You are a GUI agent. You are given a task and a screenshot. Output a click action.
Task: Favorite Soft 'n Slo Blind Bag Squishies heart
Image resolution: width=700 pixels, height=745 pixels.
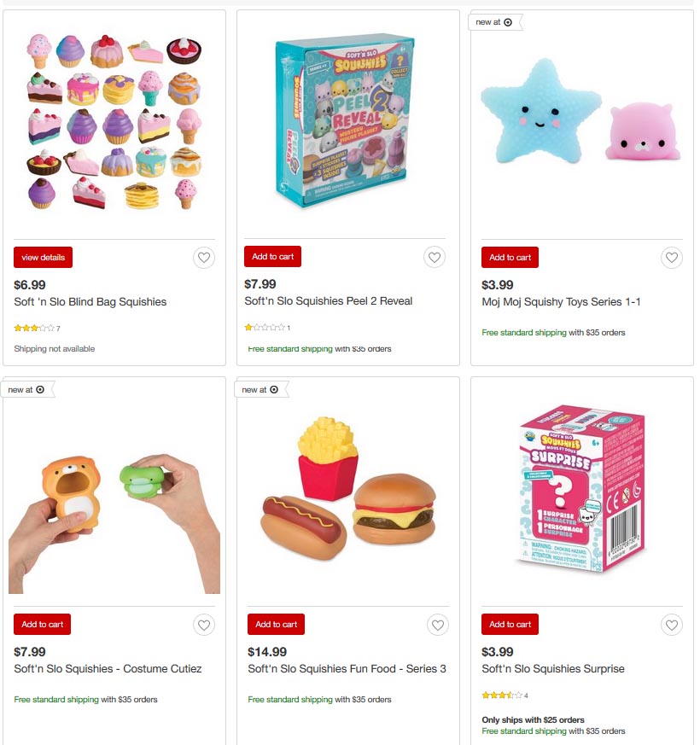(x=204, y=258)
